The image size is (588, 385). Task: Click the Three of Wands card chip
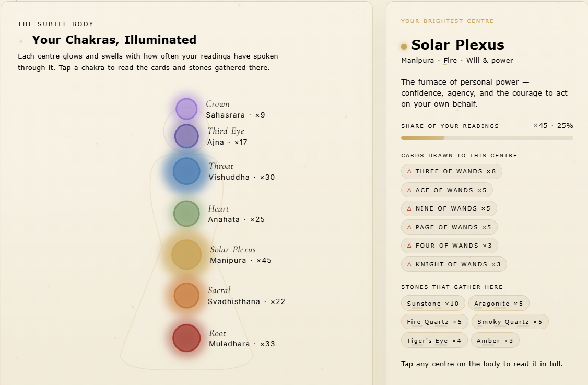(x=452, y=171)
